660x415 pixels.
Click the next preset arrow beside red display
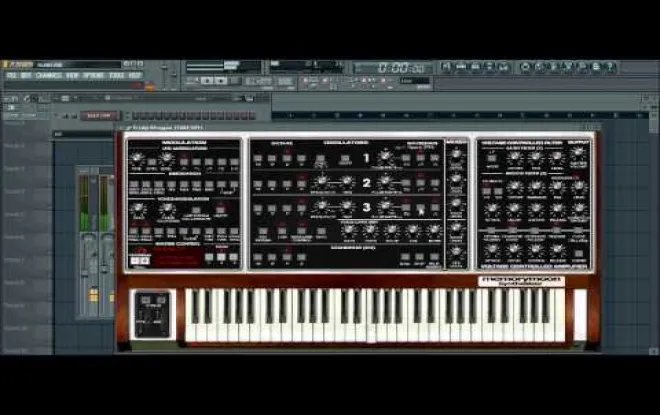coord(144,261)
